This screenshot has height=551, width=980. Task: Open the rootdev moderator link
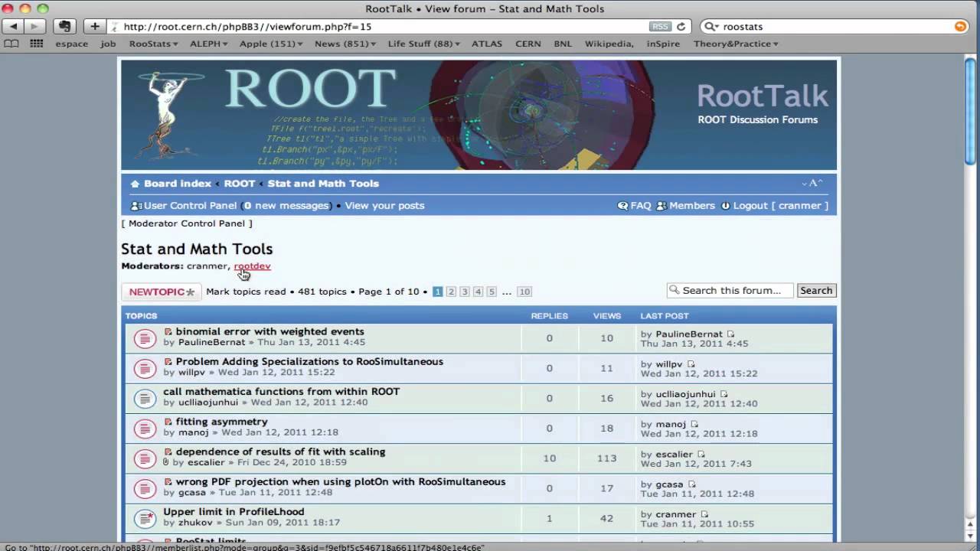(x=253, y=266)
